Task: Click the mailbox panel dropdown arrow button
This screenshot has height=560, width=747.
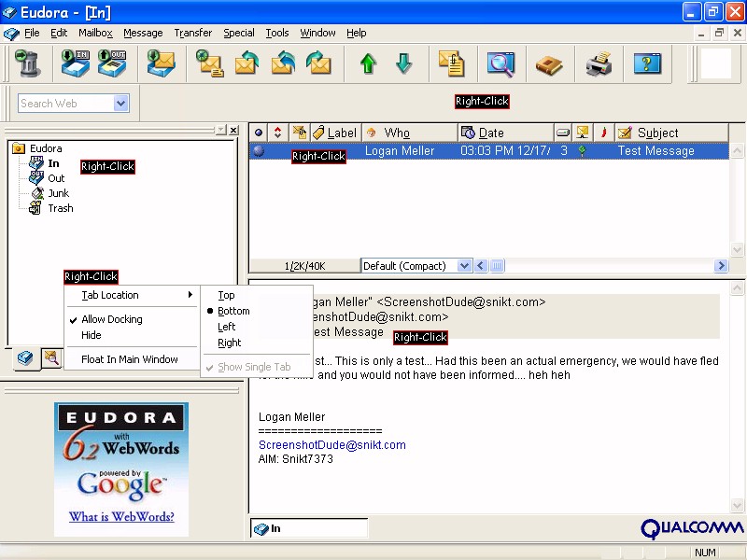Action: click(220, 130)
